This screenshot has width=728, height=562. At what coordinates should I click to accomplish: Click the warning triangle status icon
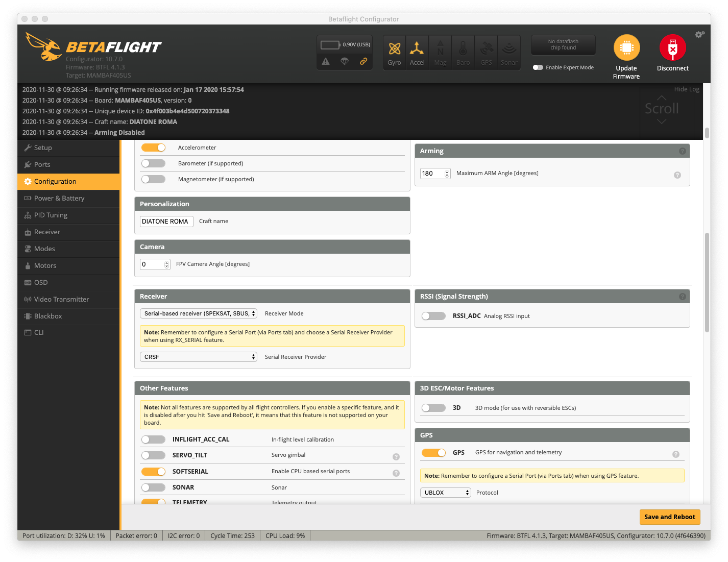point(326,61)
